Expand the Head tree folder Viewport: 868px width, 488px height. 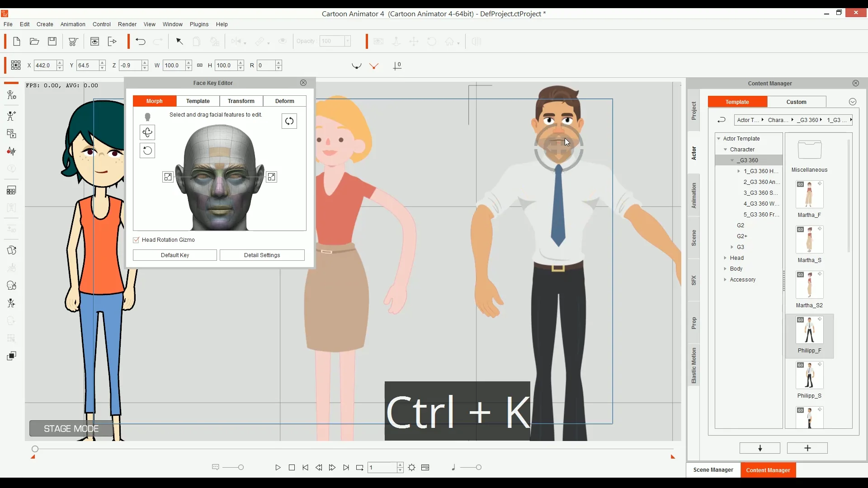pyautogui.click(x=725, y=258)
